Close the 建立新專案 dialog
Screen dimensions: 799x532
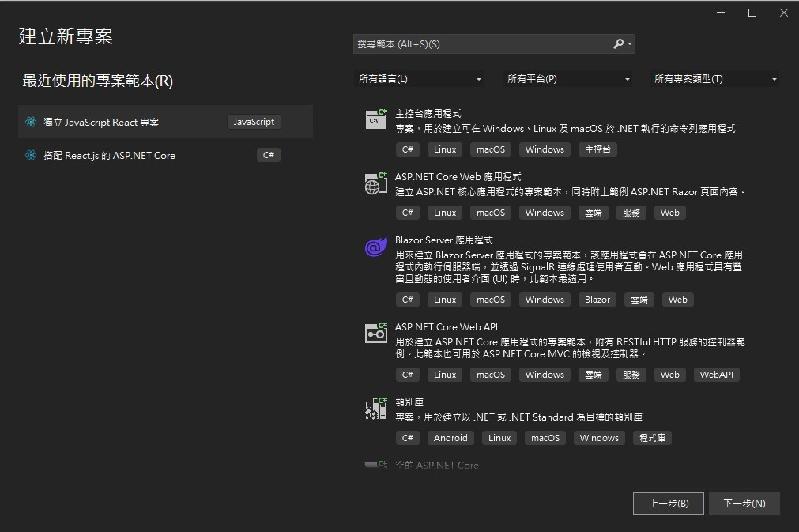784,13
